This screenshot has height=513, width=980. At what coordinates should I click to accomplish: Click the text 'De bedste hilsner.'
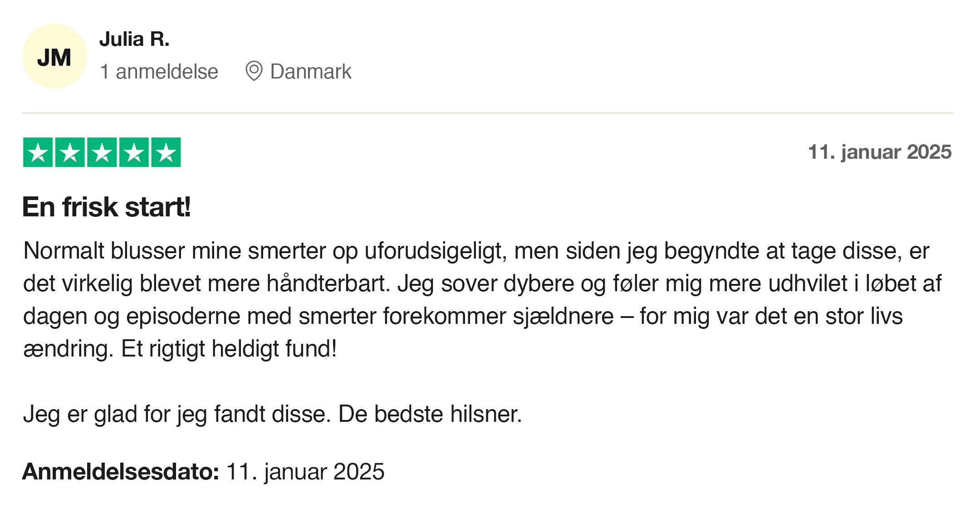pos(430,414)
